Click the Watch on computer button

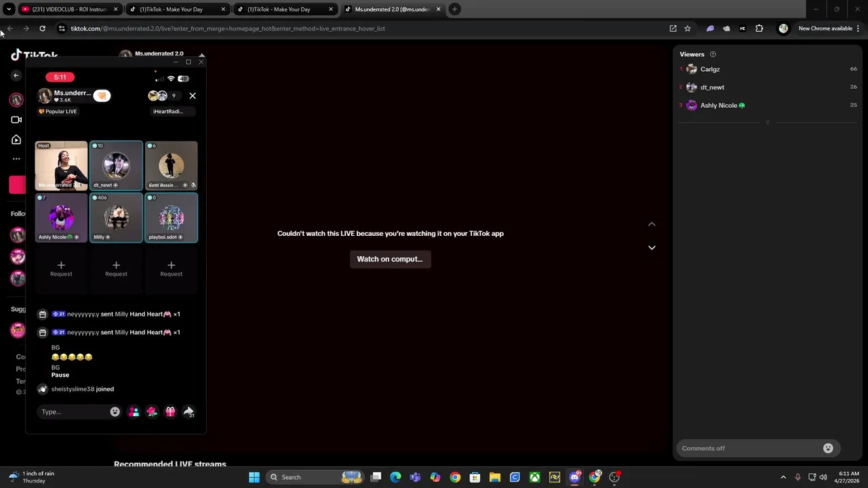point(390,259)
